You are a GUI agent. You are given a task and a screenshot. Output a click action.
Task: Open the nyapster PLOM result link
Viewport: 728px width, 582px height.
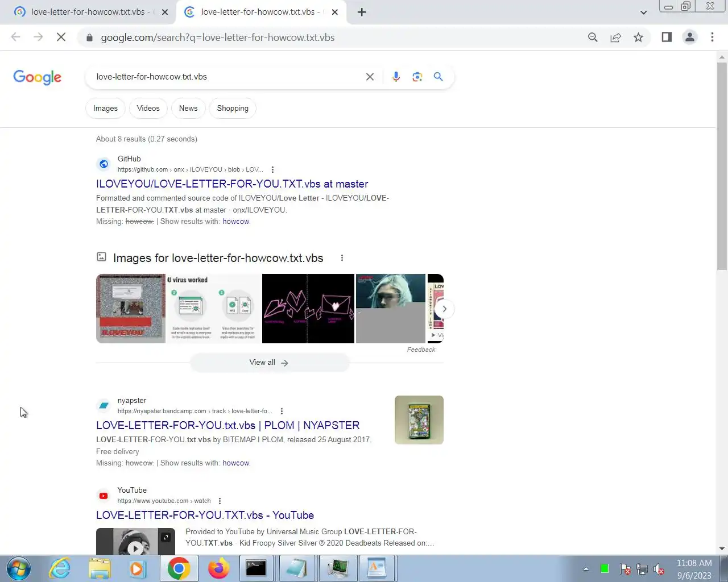click(227, 425)
